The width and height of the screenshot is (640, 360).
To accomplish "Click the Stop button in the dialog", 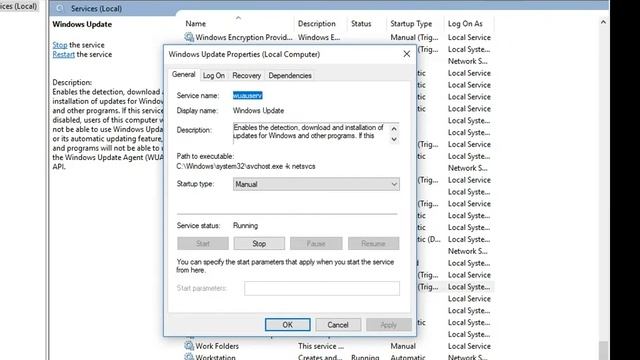I will [x=259, y=244].
